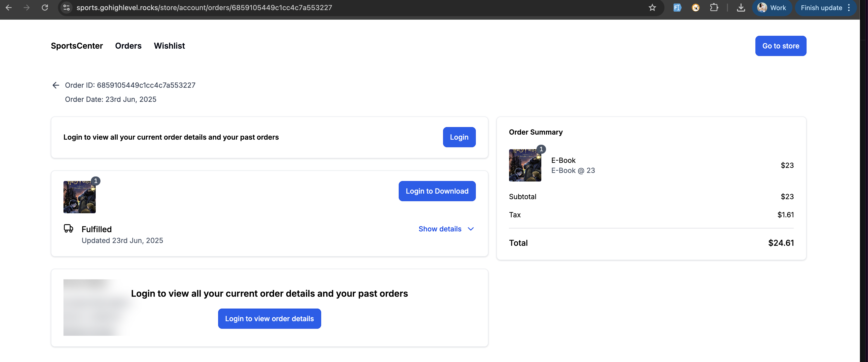The height and width of the screenshot is (362, 868).
Task: Reload the page with refresh icon
Action: [x=45, y=7]
